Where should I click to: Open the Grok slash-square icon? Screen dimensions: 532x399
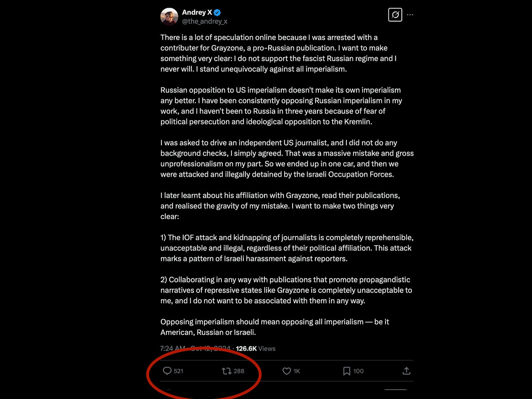tap(395, 15)
